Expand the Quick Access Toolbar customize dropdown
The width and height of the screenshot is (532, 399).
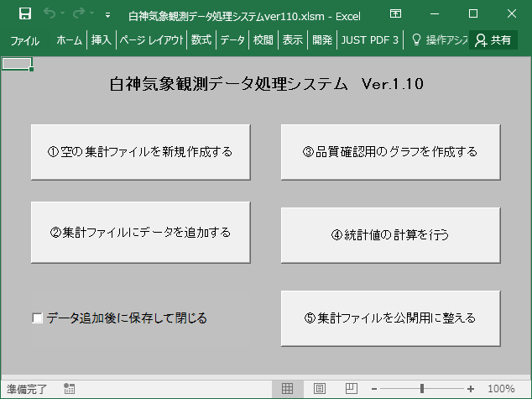(107, 15)
